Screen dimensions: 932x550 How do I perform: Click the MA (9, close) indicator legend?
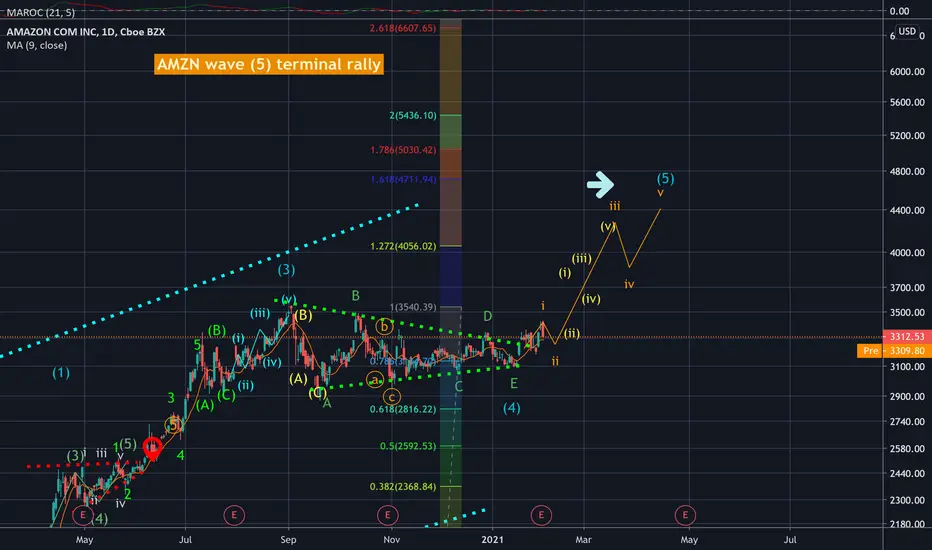(x=37, y=45)
